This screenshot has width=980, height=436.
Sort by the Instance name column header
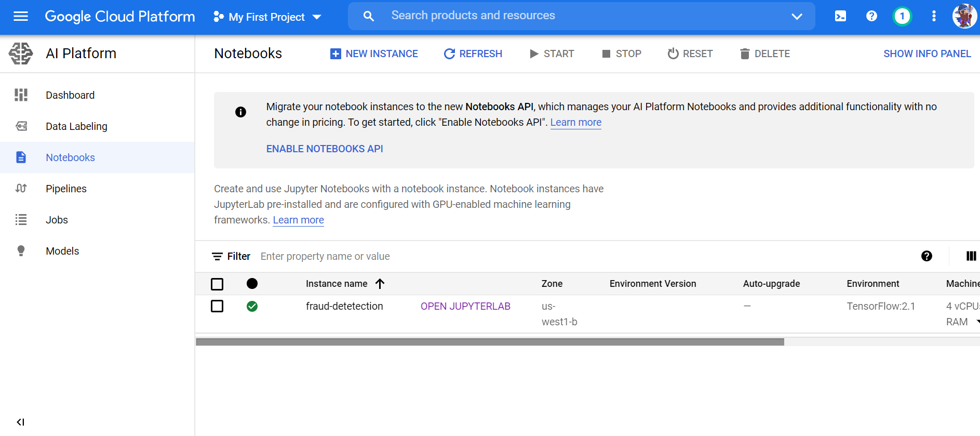tap(337, 284)
